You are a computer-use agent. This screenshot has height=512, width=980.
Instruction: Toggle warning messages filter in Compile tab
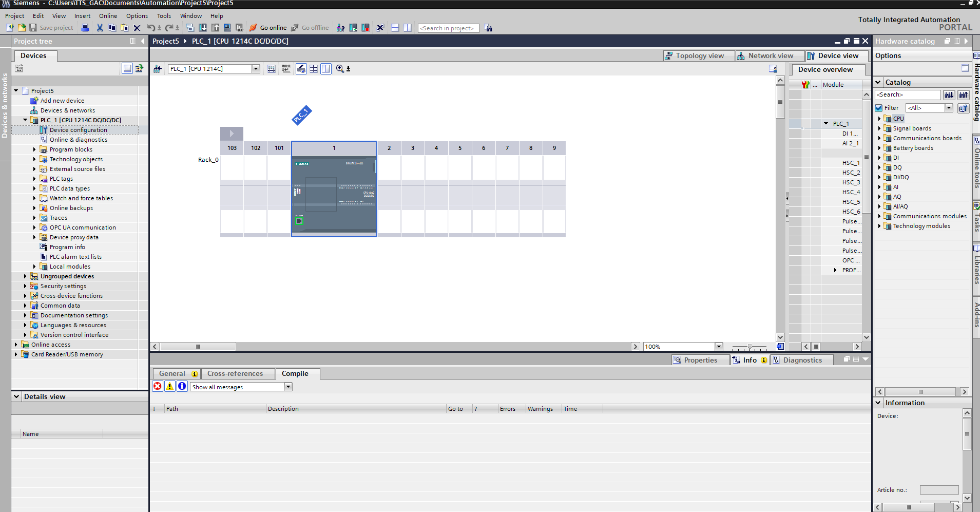(x=170, y=387)
